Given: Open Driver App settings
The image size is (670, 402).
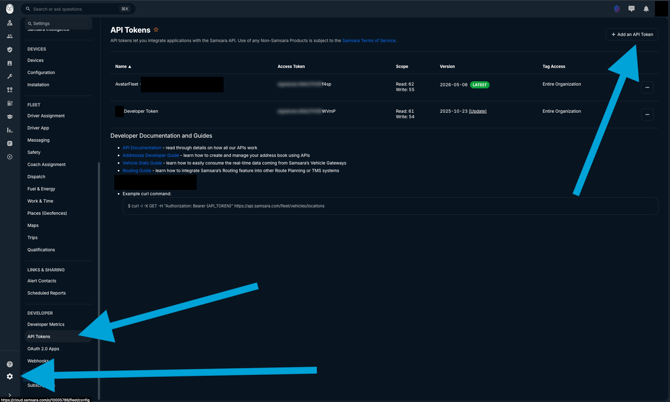Looking at the screenshot, I should [38, 128].
